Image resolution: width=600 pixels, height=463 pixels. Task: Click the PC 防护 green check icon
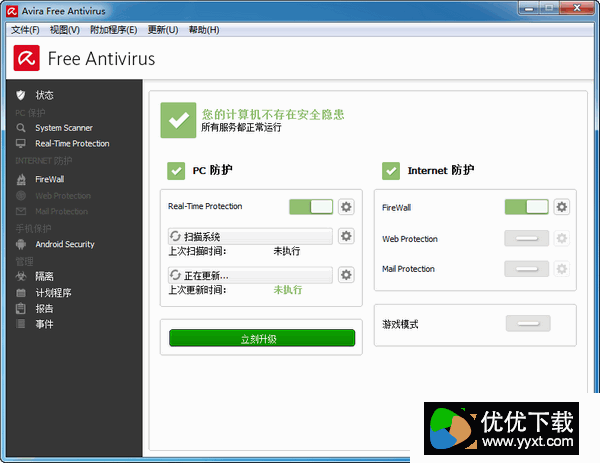(176, 171)
